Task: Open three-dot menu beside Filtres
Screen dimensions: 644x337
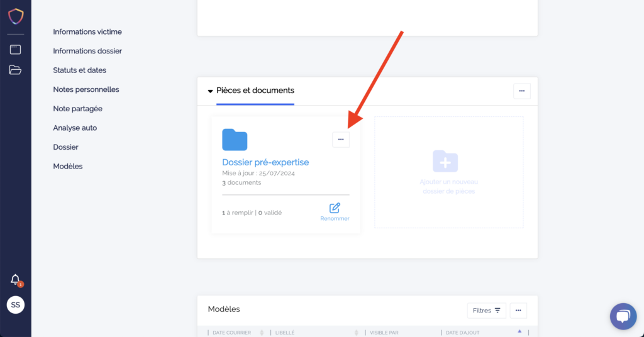Action: [x=518, y=310]
